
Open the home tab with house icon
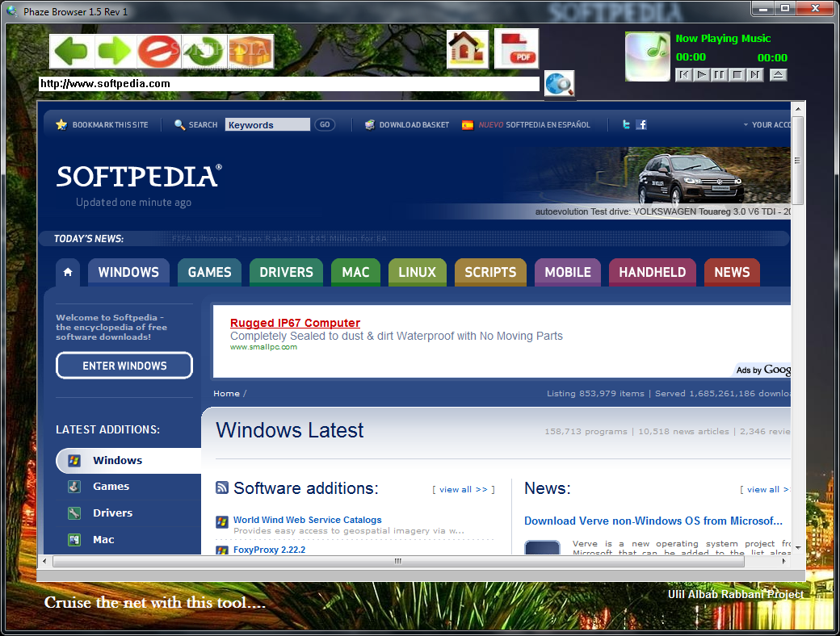[68, 272]
